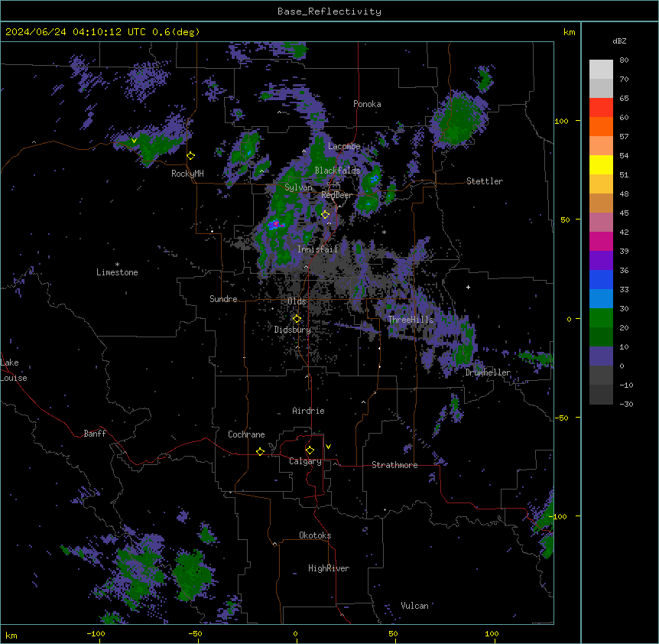
Task: Click the dBZ legend heading
Action: [619, 41]
